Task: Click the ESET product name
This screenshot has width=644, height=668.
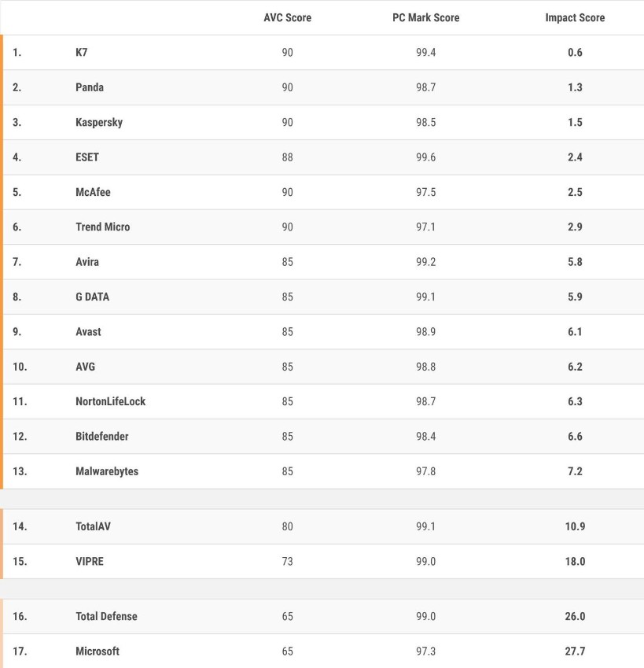Action: [87, 157]
